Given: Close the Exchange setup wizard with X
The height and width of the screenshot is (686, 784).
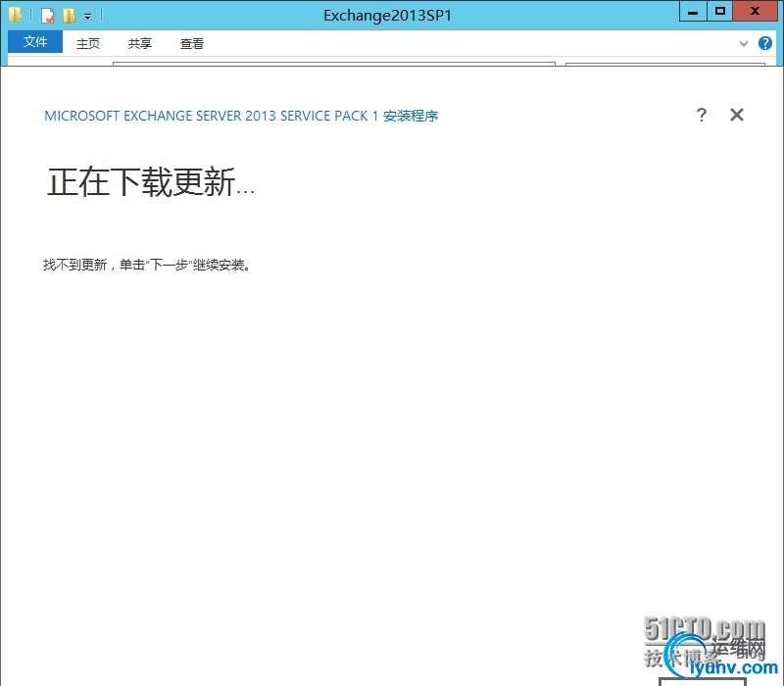Looking at the screenshot, I should click(x=737, y=115).
